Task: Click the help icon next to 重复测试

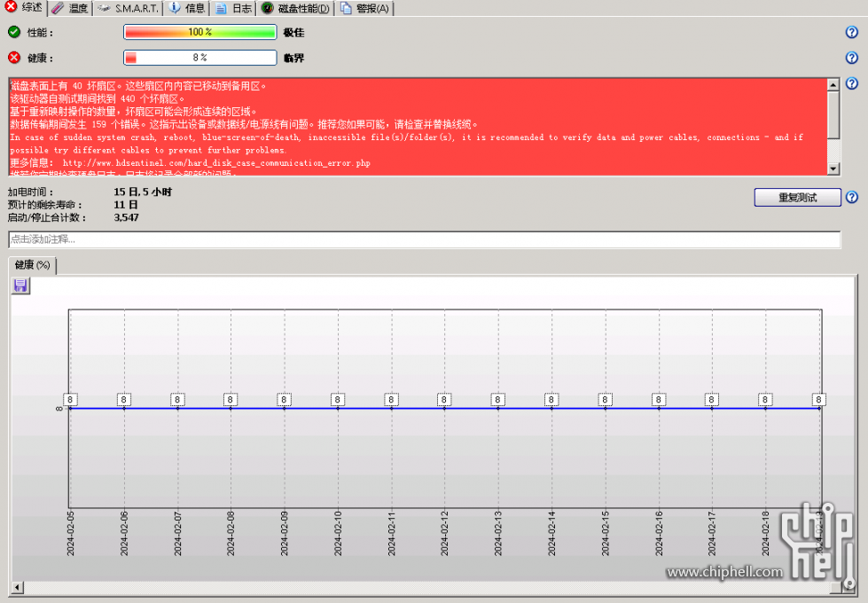Action: pyautogui.click(x=852, y=197)
